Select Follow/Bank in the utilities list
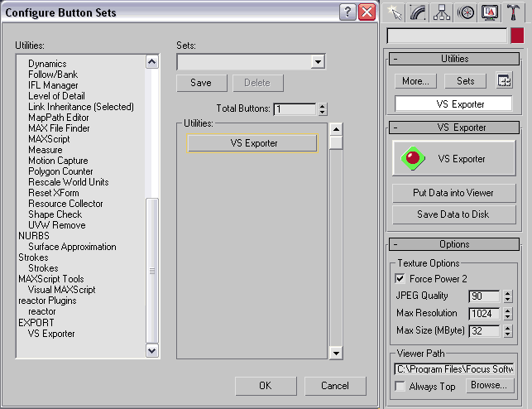532x409 pixels. pyautogui.click(x=53, y=75)
